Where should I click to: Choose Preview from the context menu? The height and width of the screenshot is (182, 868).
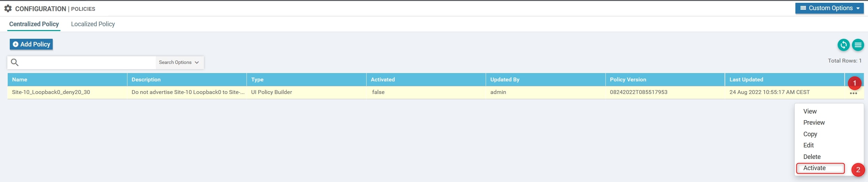pos(814,123)
